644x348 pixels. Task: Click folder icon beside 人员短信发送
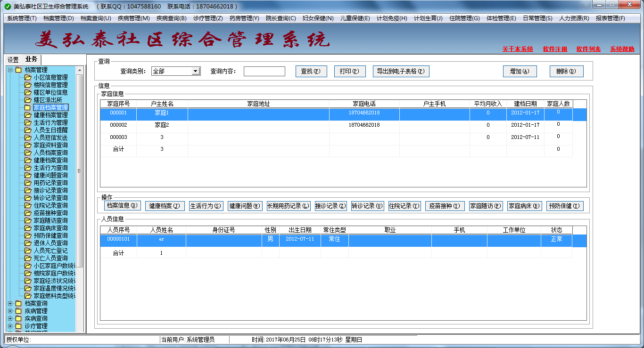[28, 138]
